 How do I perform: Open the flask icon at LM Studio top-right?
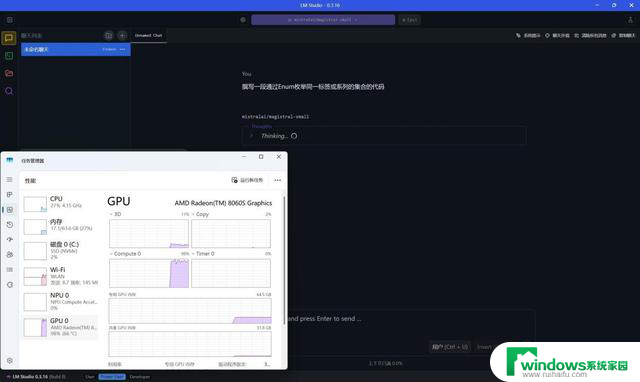[x=630, y=20]
